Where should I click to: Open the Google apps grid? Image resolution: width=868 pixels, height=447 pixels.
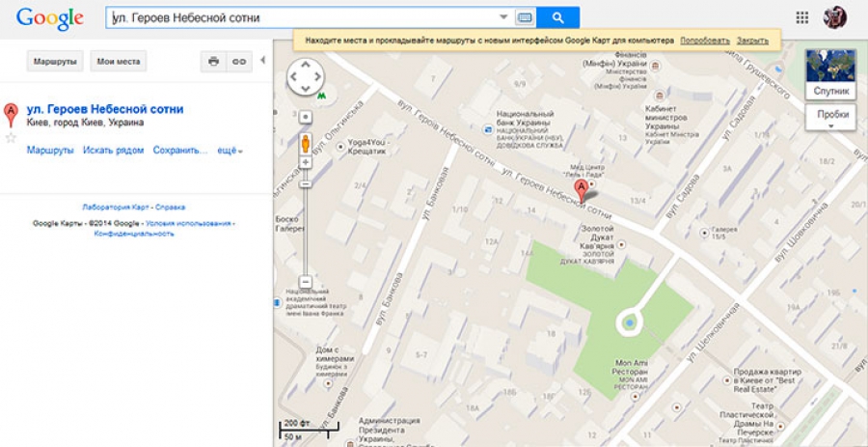click(x=802, y=17)
